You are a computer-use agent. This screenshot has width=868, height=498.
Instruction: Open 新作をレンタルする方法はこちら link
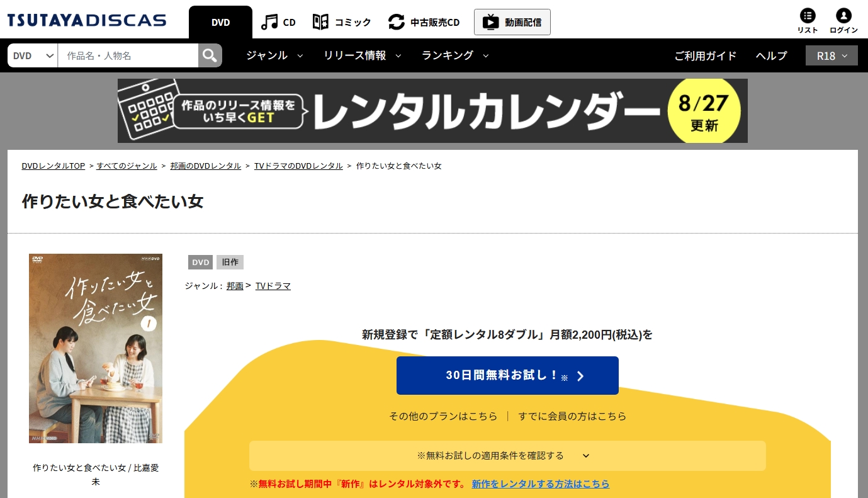pos(541,484)
